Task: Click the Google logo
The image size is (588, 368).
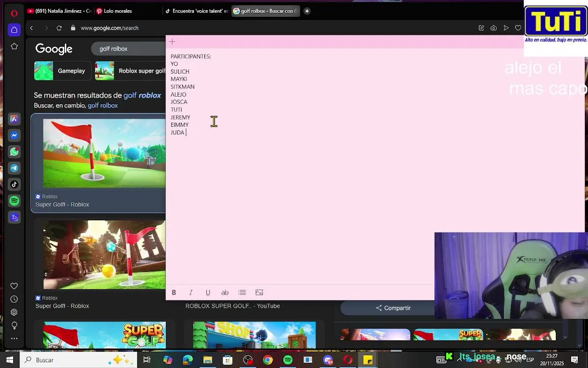Action: pos(54,49)
